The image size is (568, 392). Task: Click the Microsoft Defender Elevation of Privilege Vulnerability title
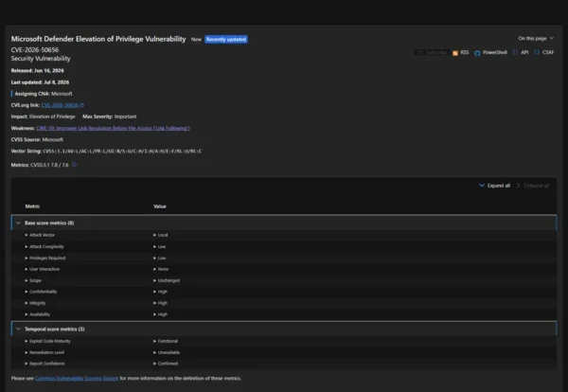coord(98,39)
